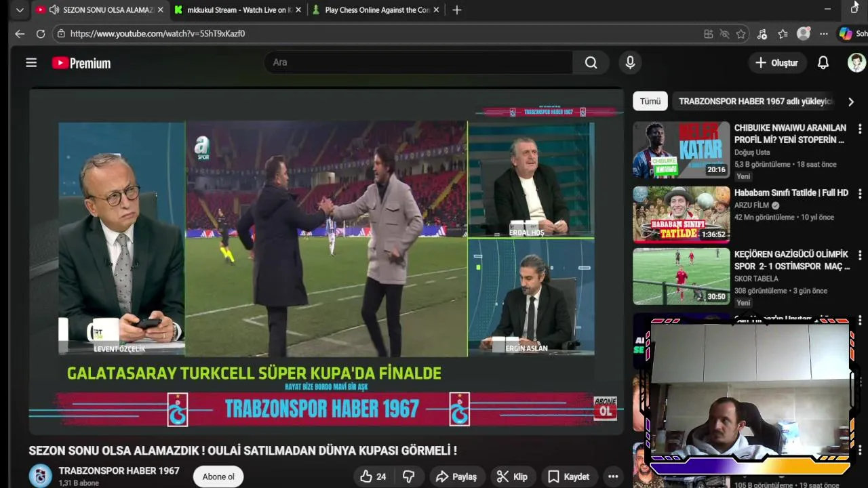Dislike the video thumbs down button
Image resolution: width=868 pixels, height=488 pixels.
tap(408, 476)
